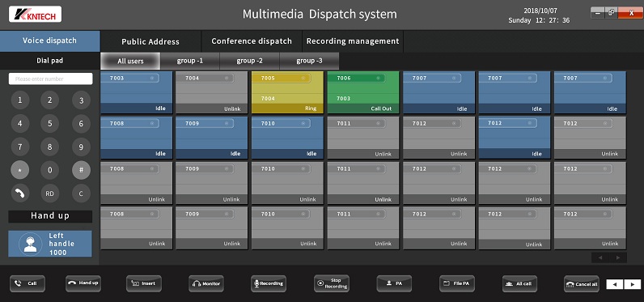The image size is (644, 302).
Task: Toggle the small circle on the 7004 Unlink tile
Action: (227, 78)
